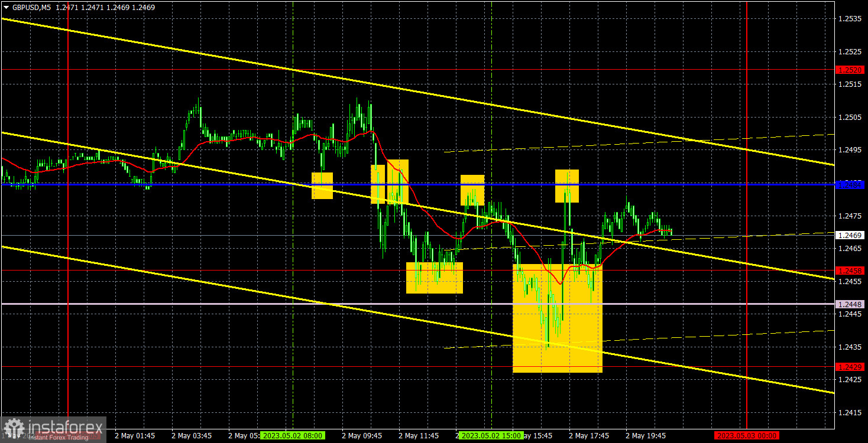This screenshot has width=868, height=443.
Task: Click the red 1.2520 price level label
Action: (x=850, y=70)
